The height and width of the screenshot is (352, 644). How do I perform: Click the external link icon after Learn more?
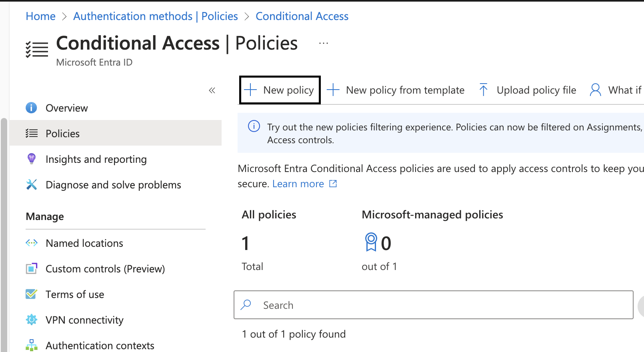pyautogui.click(x=333, y=184)
